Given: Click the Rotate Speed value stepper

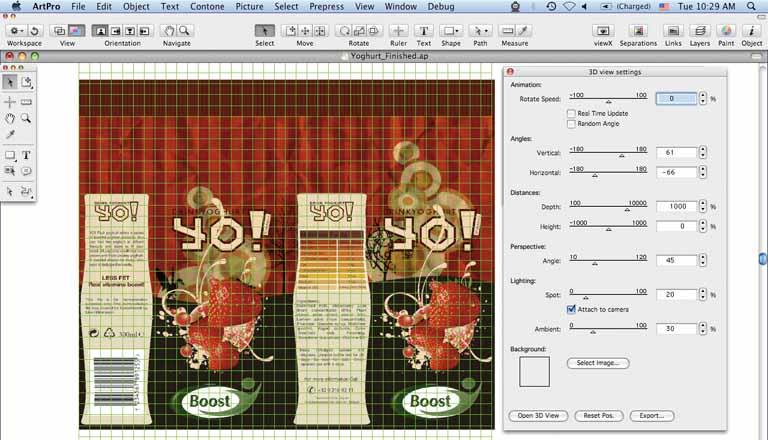Looking at the screenshot, I should pyautogui.click(x=703, y=98).
